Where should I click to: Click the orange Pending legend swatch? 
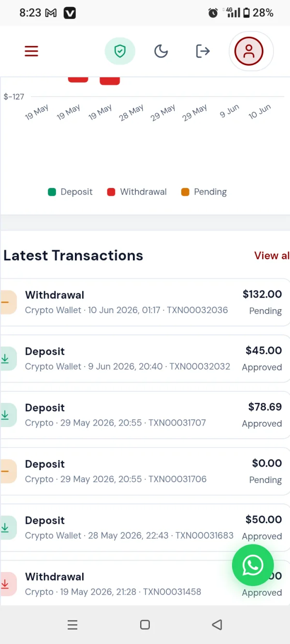click(185, 192)
